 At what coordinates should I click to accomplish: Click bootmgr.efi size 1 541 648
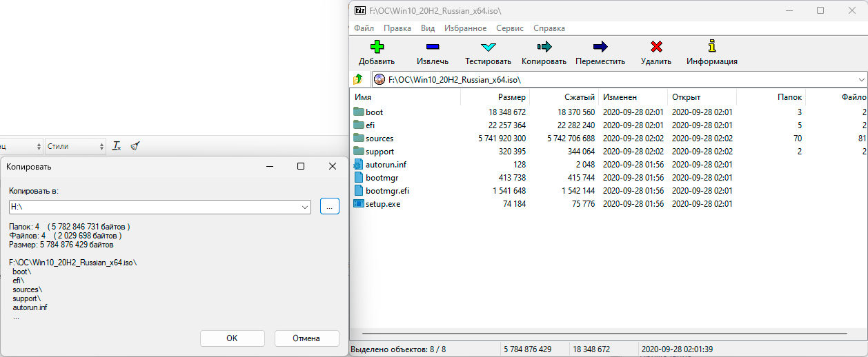[509, 190]
